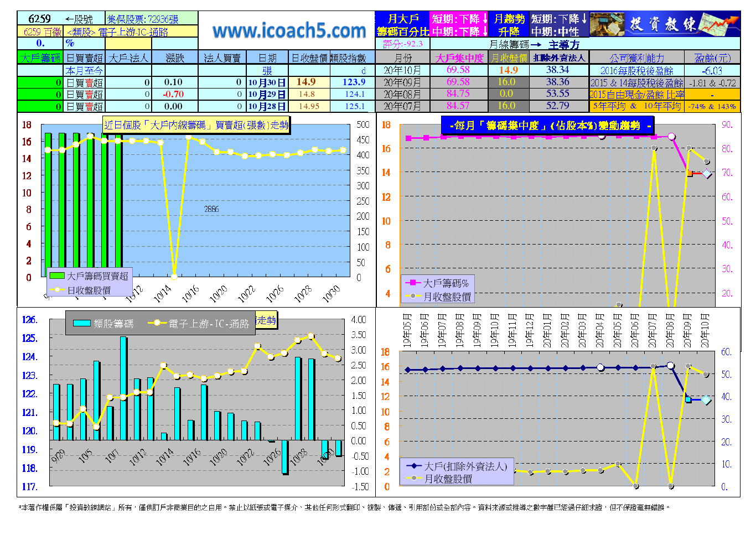
Task: Click the 近日個股「大戶內線籌碼」chart title
Action: click(196, 125)
